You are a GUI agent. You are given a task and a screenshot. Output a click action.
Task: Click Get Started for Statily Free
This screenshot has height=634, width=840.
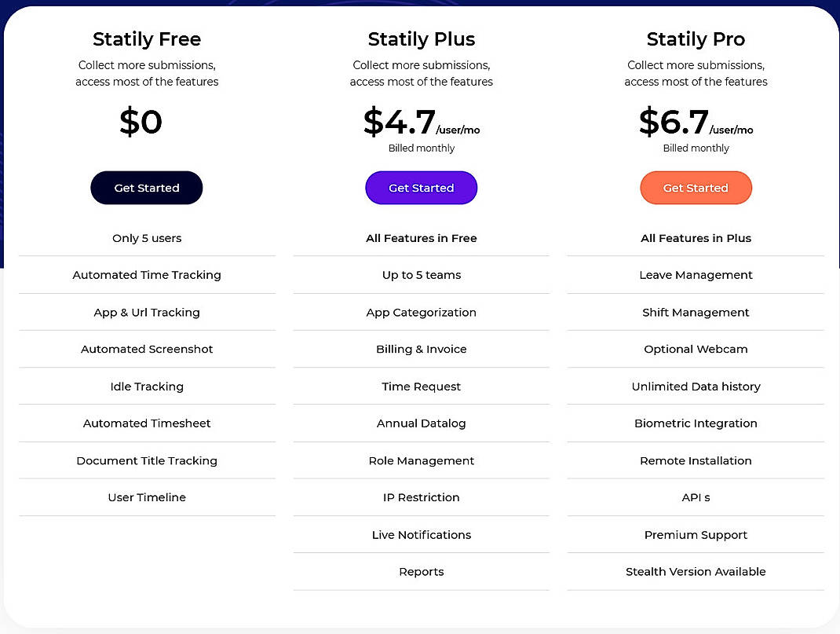point(146,188)
